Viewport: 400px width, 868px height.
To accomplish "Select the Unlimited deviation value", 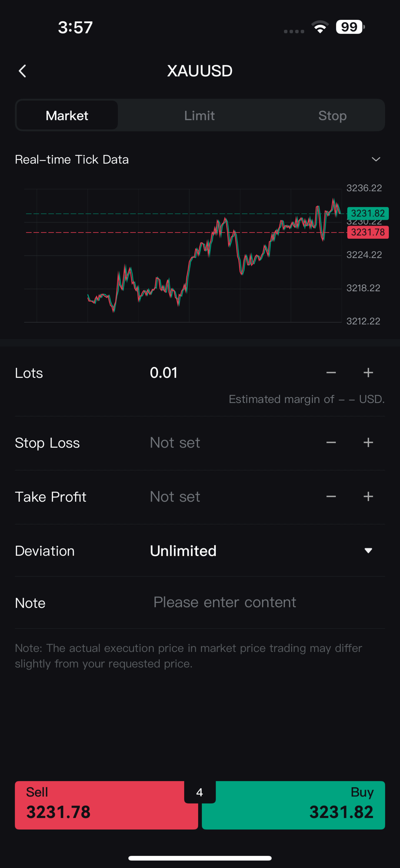I will point(183,551).
